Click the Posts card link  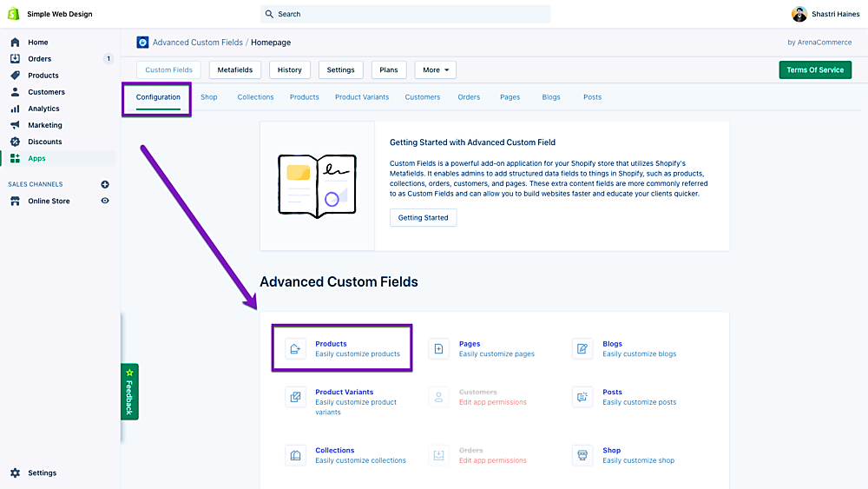pyautogui.click(x=612, y=392)
